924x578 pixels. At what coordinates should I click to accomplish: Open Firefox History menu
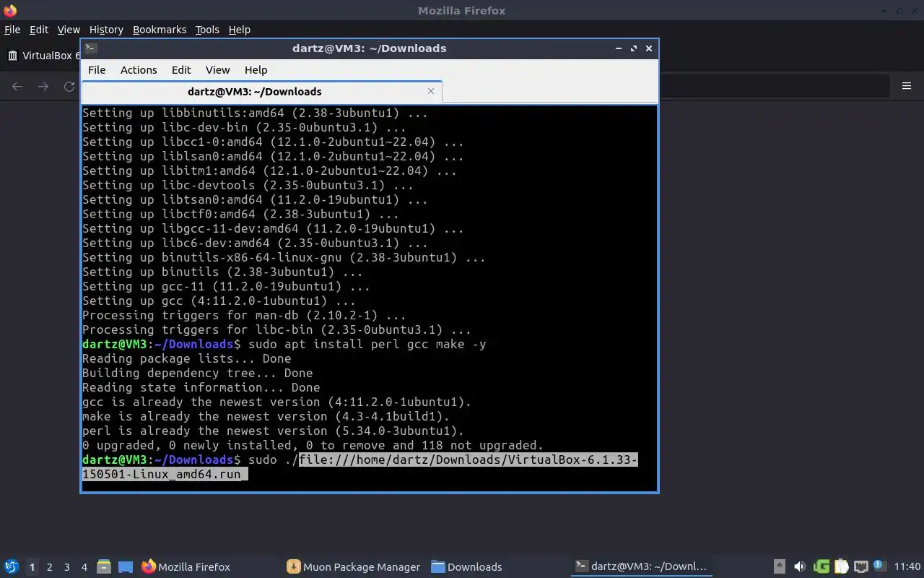106,30
